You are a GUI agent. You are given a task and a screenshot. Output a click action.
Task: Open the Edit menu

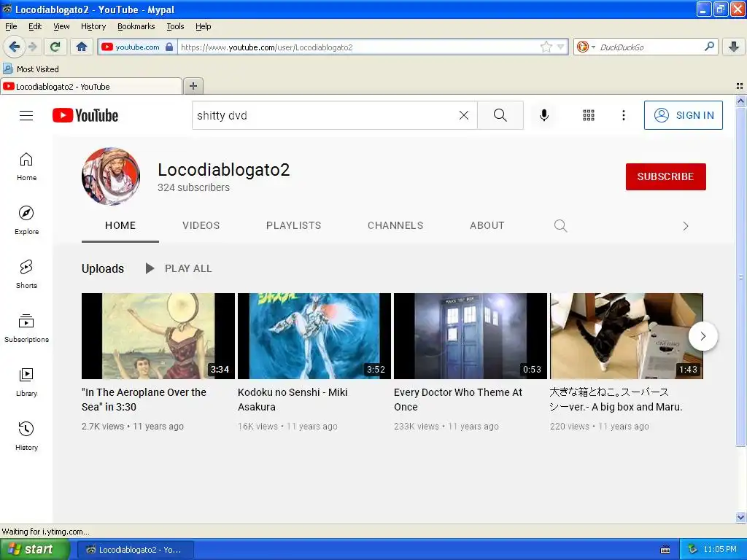tap(35, 27)
